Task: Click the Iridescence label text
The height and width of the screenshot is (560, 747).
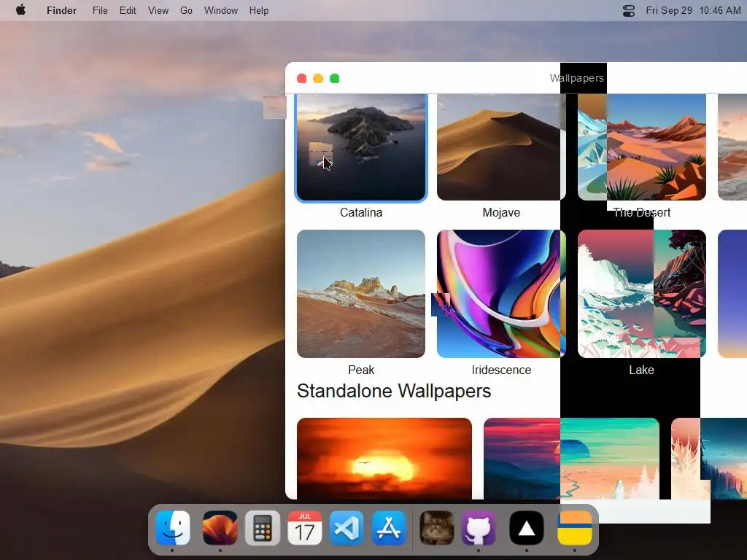Action: point(501,370)
